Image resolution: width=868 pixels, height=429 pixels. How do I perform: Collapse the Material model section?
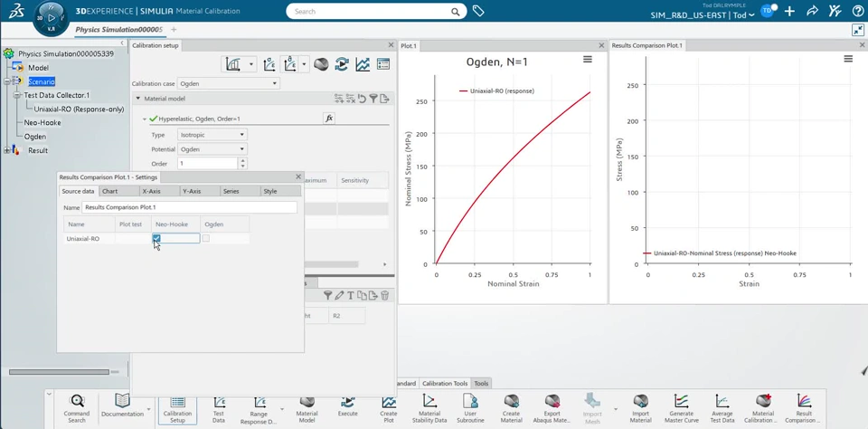tap(137, 99)
